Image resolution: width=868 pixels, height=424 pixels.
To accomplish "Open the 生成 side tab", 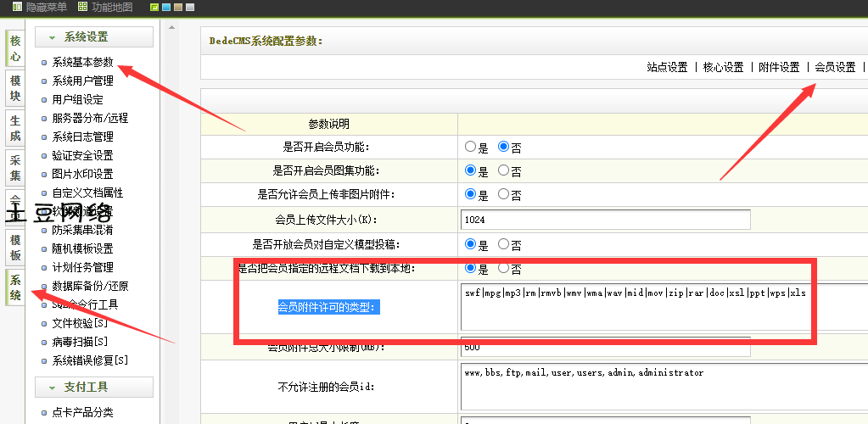I will tap(15, 128).
